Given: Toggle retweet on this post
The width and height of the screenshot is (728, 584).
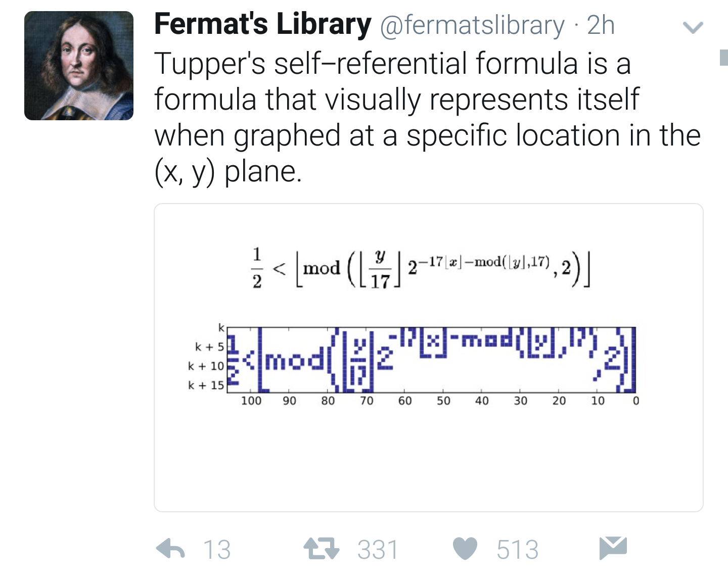Looking at the screenshot, I should click(x=322, y=549).
